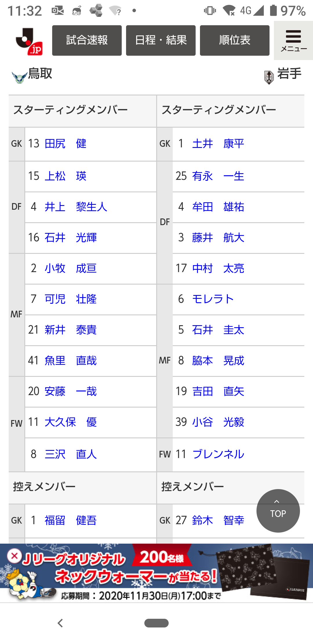Open the neck warmer campaign banner

(x=156, y=573)
